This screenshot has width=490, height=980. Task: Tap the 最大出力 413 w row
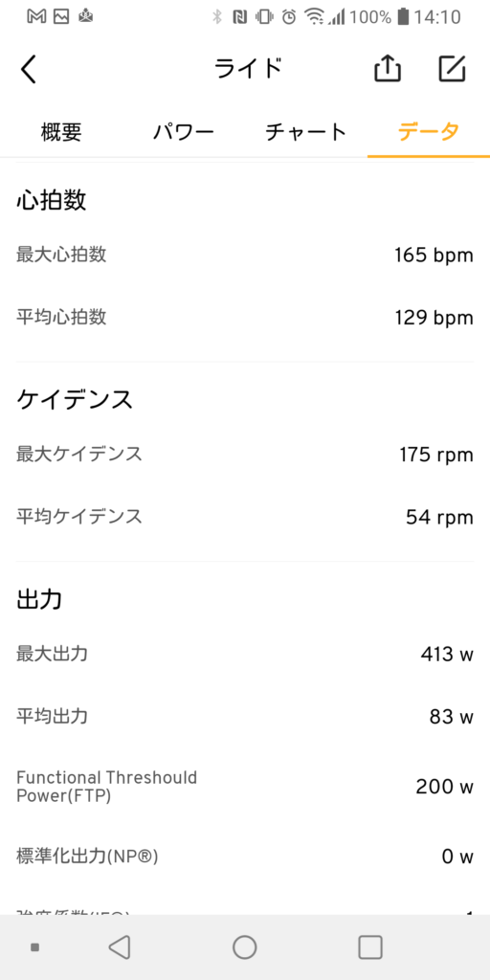click(x=245, y=655)
